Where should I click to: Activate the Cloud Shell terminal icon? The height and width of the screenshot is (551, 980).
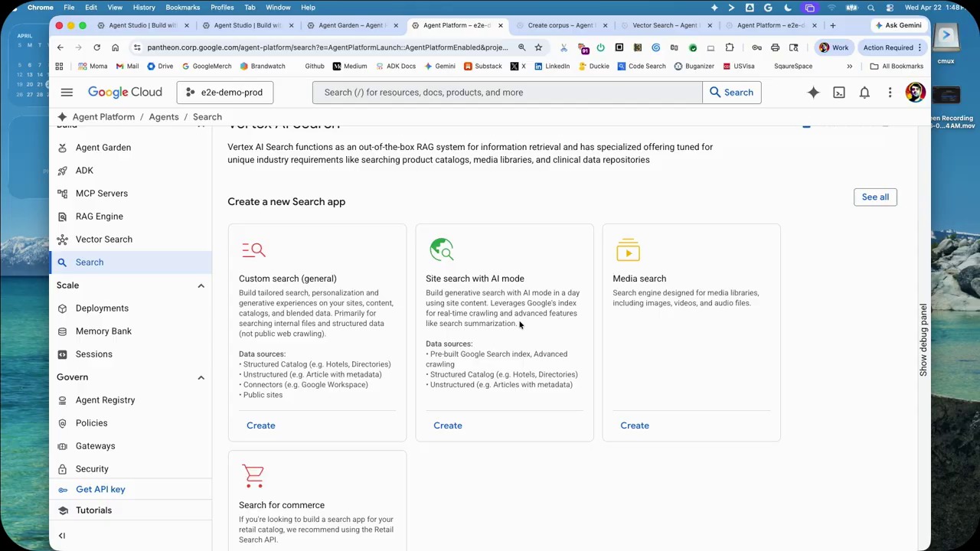[839, 93]
